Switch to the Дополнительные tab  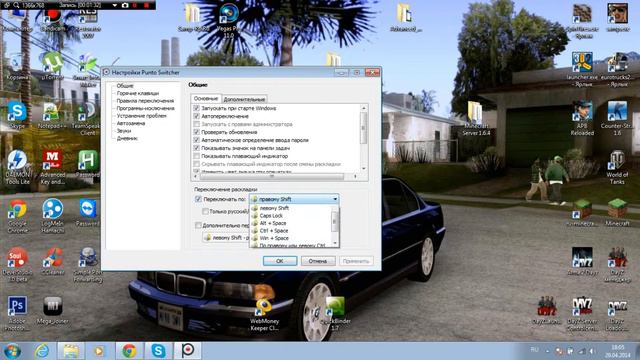pyautogui.click(x=244, y=99)
